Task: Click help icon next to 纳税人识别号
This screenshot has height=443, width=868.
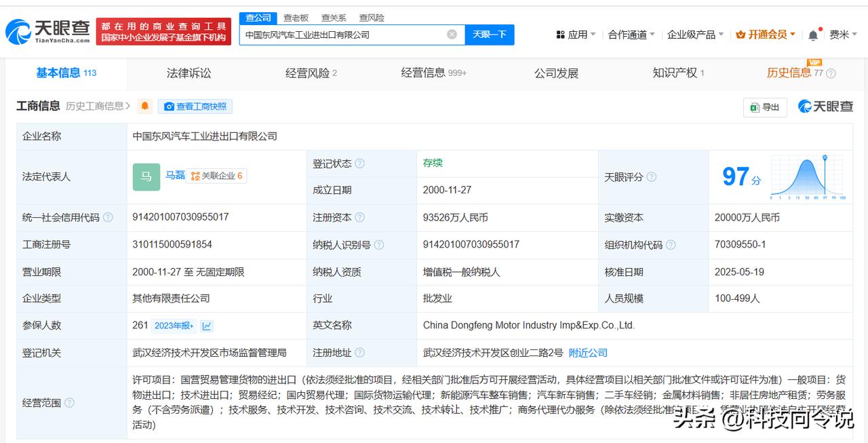Action: point(379,245)
